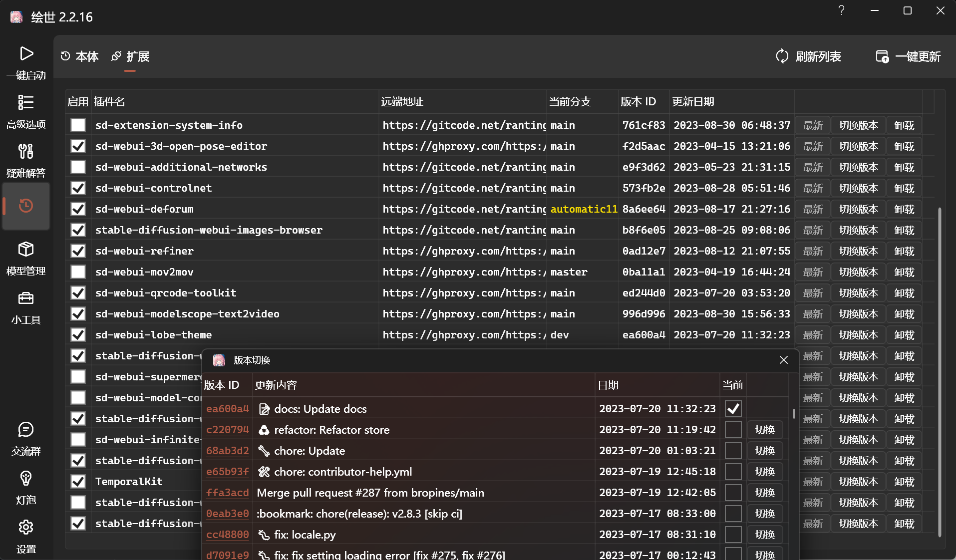Click the help question mark icon

point(841,10)
